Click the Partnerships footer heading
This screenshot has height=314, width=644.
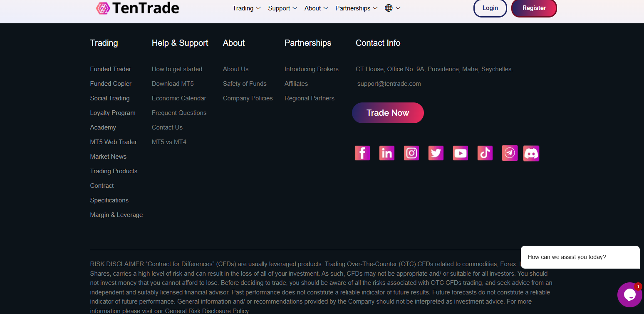tap(308, 43)
